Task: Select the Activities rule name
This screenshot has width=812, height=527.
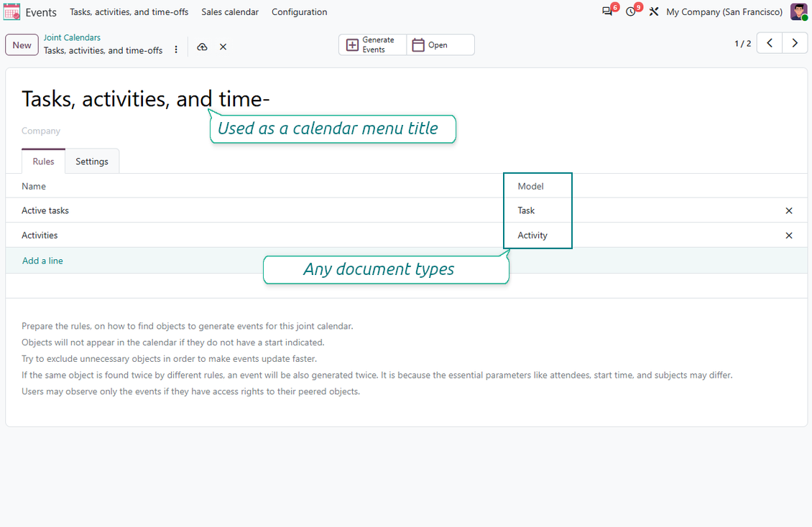Action: (40, 235)
